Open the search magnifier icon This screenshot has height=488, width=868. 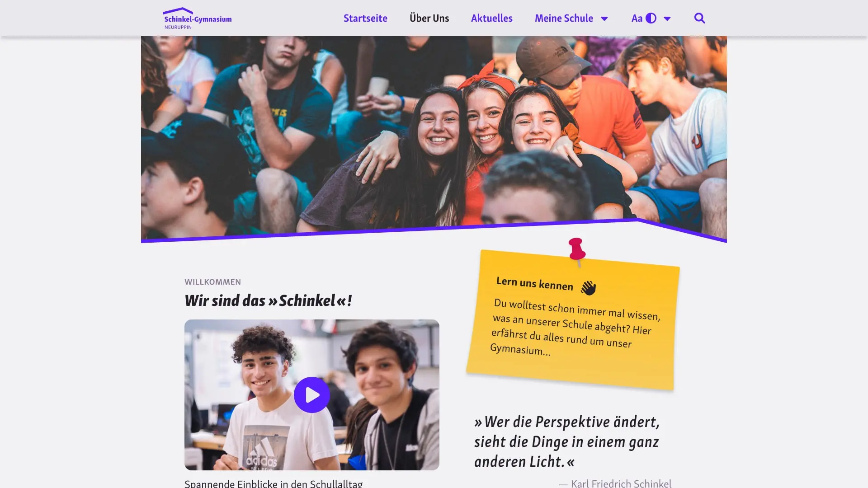point(699,18)
